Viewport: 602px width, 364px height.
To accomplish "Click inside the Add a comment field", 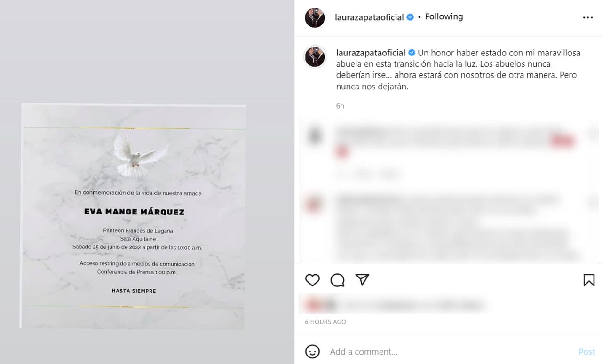I will [x=423, y=351].
